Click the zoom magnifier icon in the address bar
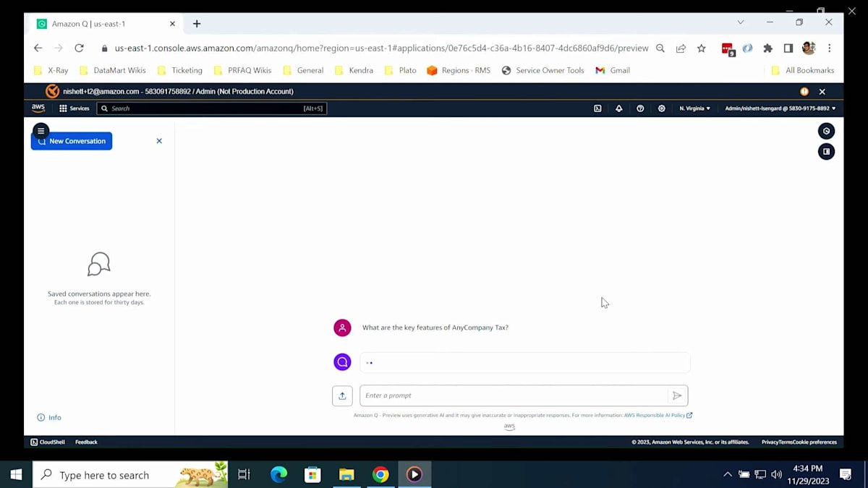Screen dimensions: 868x488 coord(660,48)
